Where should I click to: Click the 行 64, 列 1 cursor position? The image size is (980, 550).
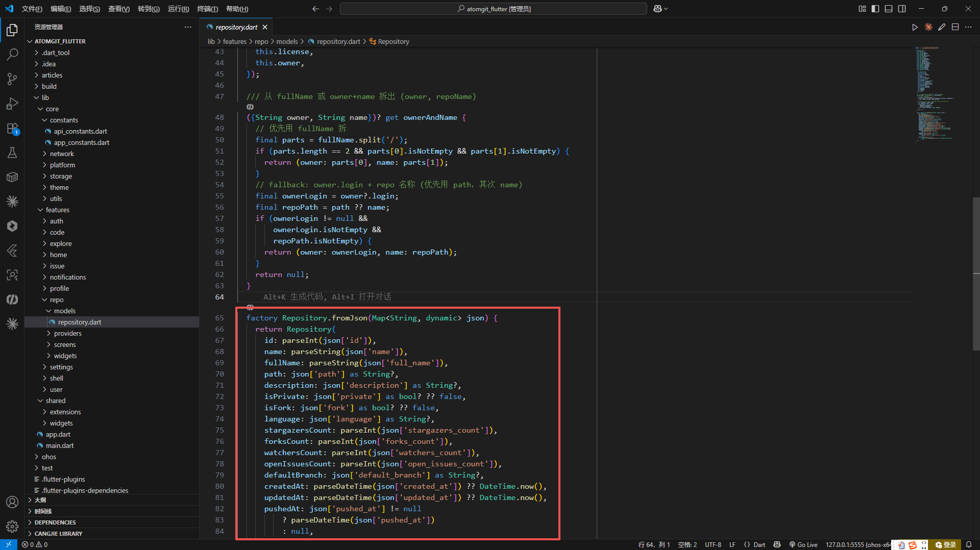click(654, 544)
